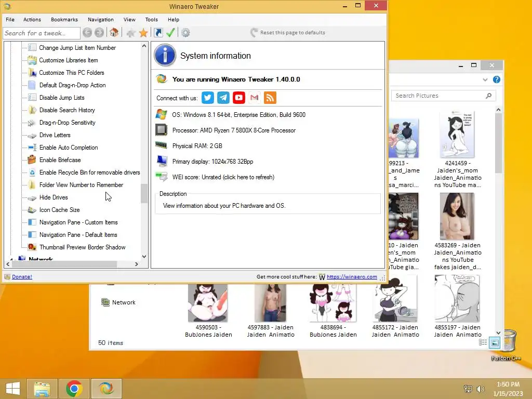
Task: Click the blue System information 'i' icon
Action: (x=165, y=55)
